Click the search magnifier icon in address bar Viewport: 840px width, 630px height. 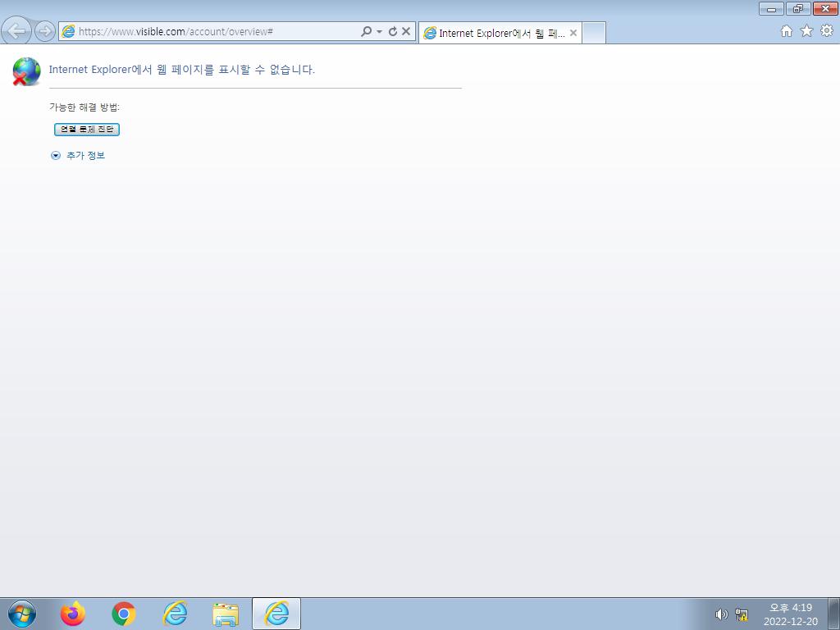tap(367, 31)
